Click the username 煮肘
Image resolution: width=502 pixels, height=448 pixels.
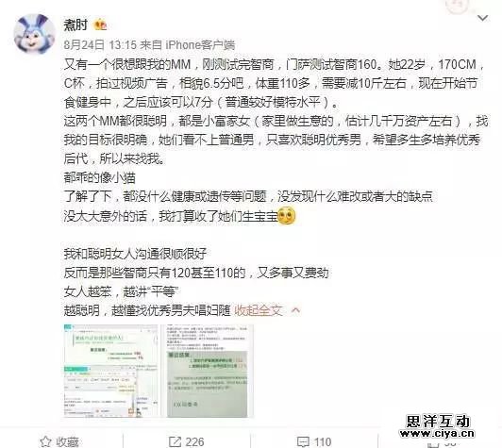(x=75, y=25)
